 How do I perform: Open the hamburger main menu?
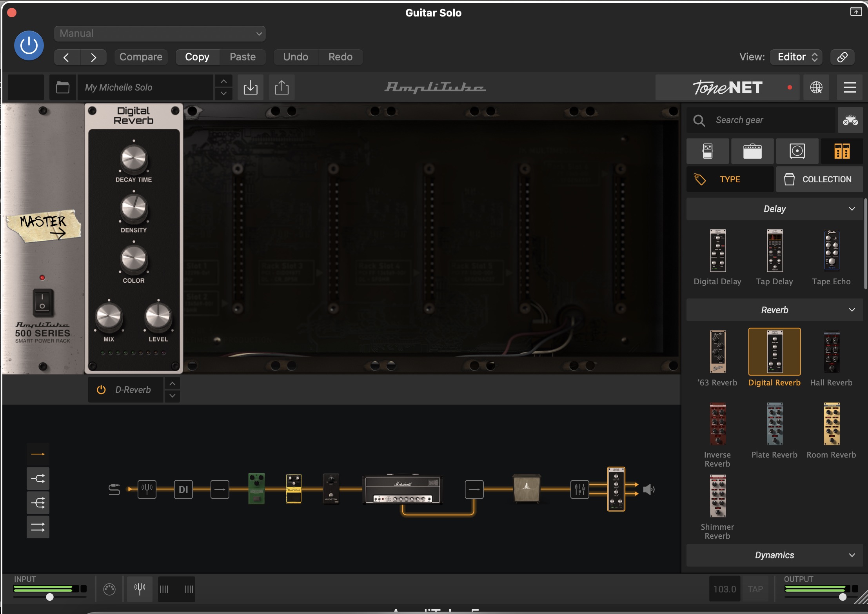pos(850,87)
